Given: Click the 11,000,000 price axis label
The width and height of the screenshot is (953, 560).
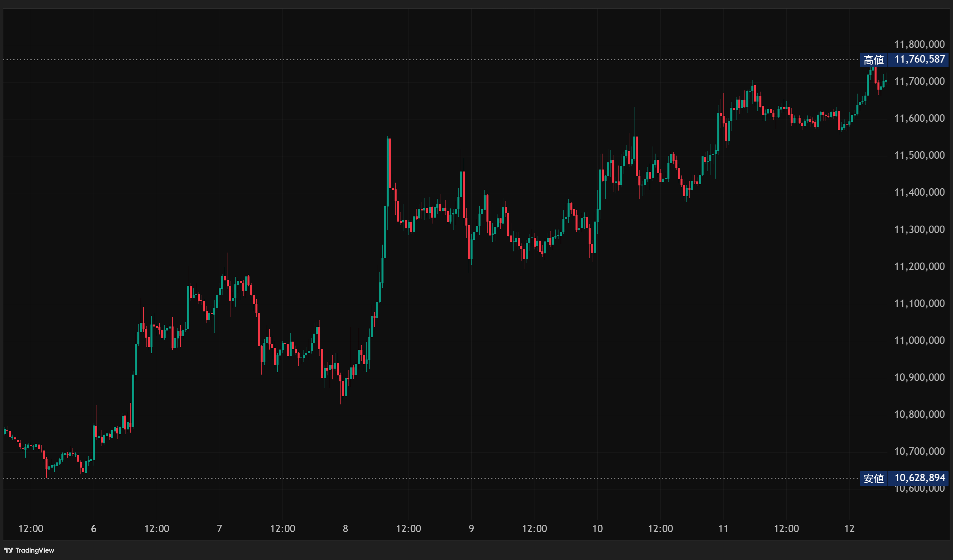Looking at the screenshot, I should (919, 340).
